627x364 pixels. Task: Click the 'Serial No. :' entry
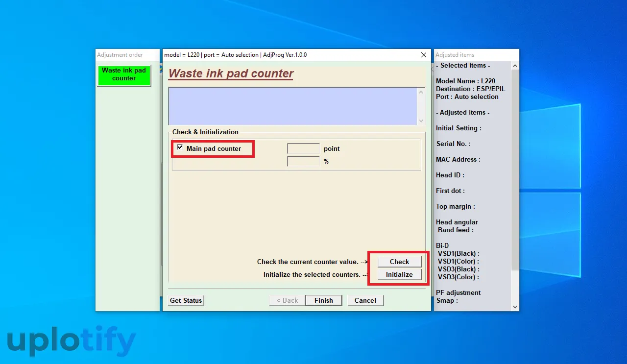453,144
